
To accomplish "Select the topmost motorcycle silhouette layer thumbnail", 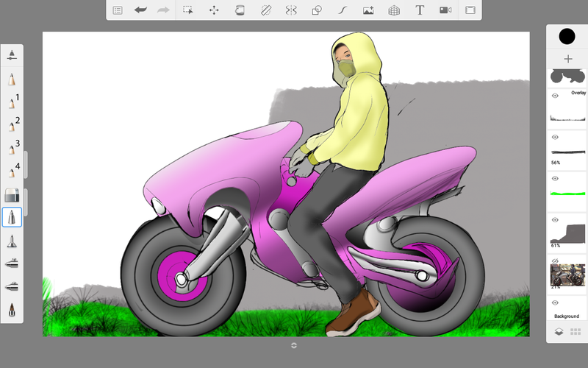I will [567, 77].
